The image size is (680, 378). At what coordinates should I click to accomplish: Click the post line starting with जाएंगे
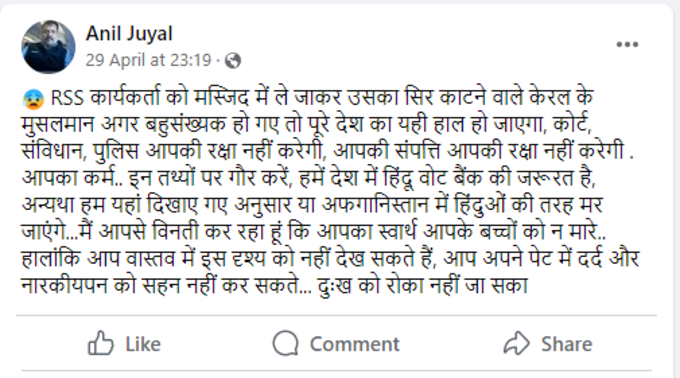click(x=314, y=232)
